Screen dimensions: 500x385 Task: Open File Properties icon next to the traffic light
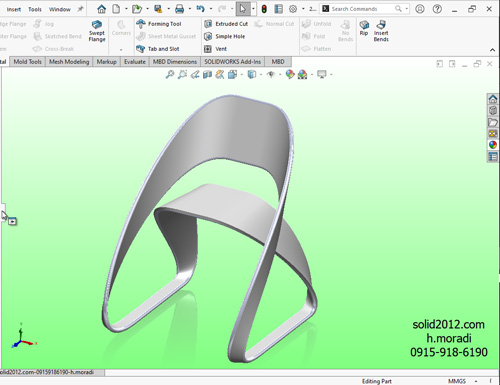[x=278, y=9]
